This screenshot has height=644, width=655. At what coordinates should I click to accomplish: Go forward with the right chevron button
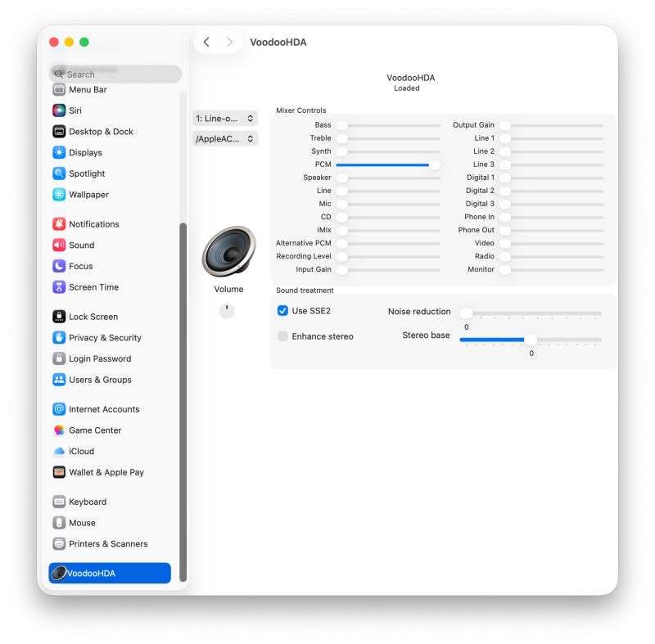coord(229,43)
